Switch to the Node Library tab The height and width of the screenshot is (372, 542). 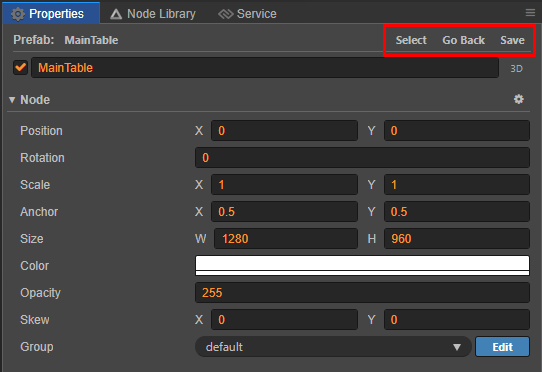(x=152, y=14)
